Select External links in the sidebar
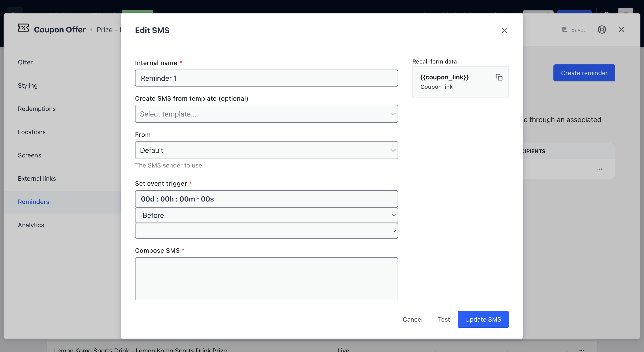The height and width of the screenshot is (352, 644). pos(37,178)
